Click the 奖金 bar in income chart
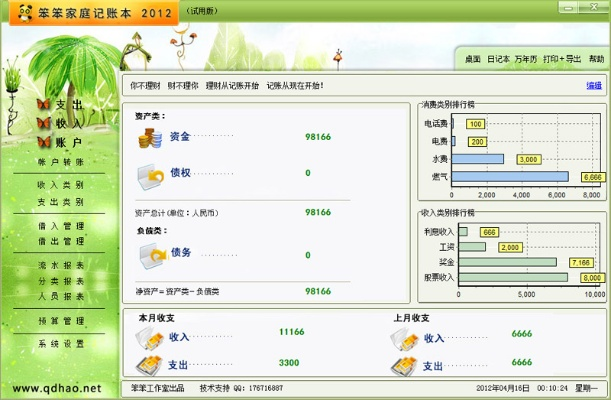 pyautogui.click(x=507, y=262)
